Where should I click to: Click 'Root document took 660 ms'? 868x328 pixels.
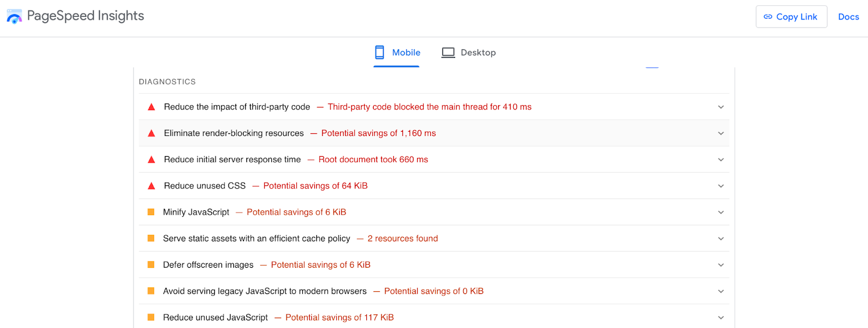373,159
